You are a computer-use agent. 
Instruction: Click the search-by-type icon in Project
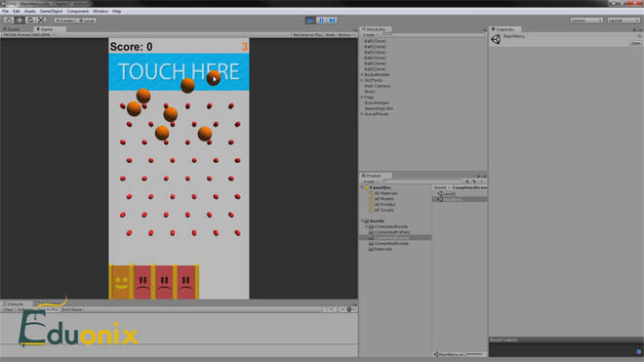467,181
